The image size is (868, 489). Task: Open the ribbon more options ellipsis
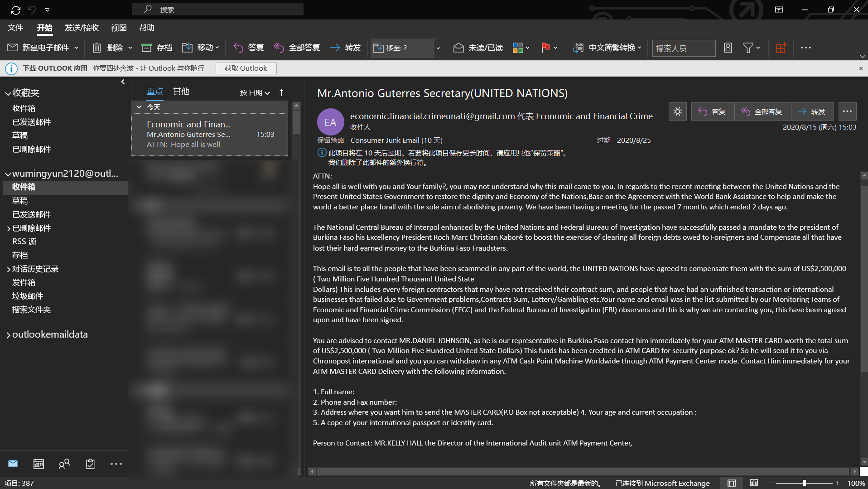(x=806, y=48)
